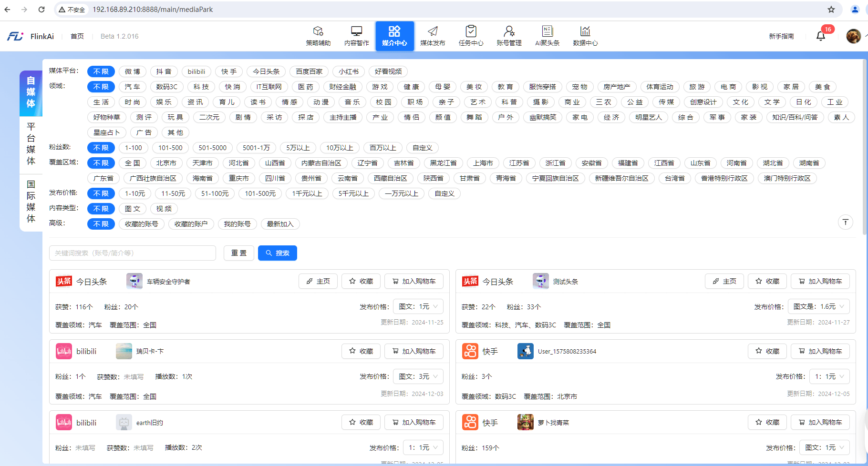Open price dropdown on User_1575808235364 card

click(829, 376)
